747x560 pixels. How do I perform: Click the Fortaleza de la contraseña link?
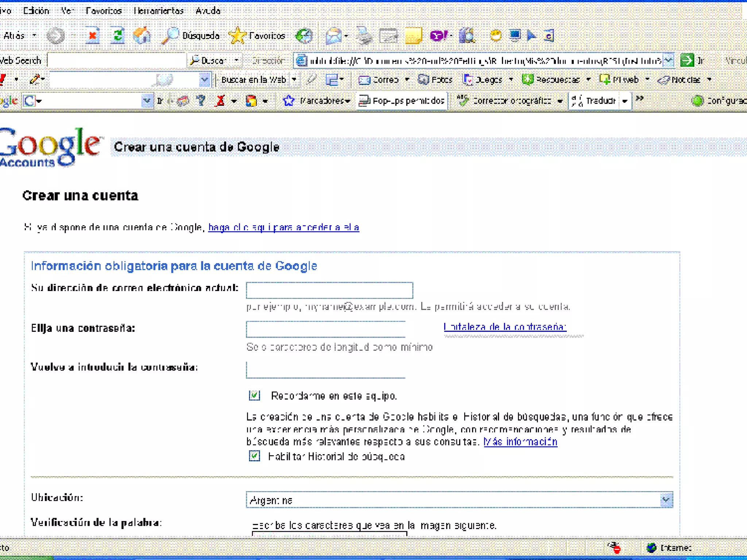(505, 327)
